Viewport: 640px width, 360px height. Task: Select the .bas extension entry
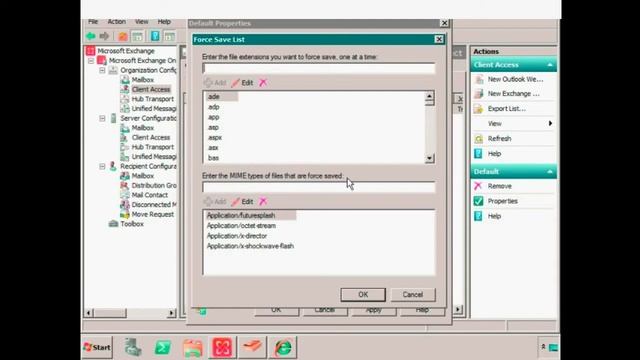[x=213, y=158]
